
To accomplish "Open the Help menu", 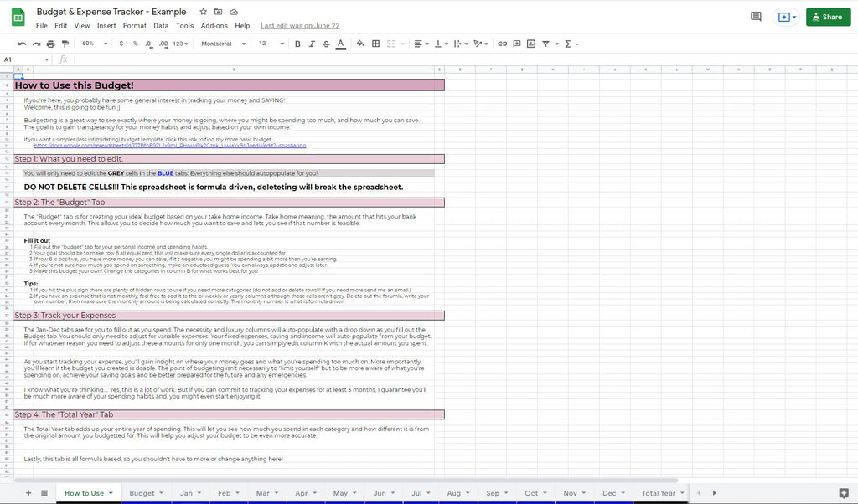I will pyautogui.click(x=242, y=26).
